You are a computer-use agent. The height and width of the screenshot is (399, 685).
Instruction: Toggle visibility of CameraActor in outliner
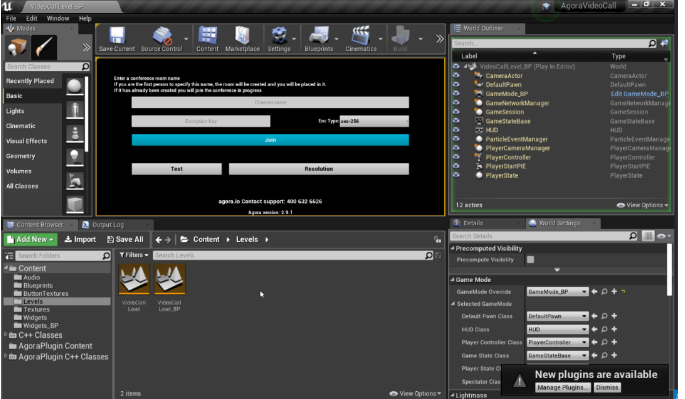456,76
